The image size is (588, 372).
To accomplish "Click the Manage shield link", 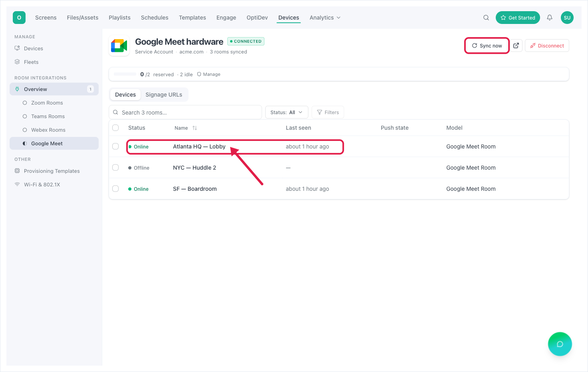I will (209, 74).
